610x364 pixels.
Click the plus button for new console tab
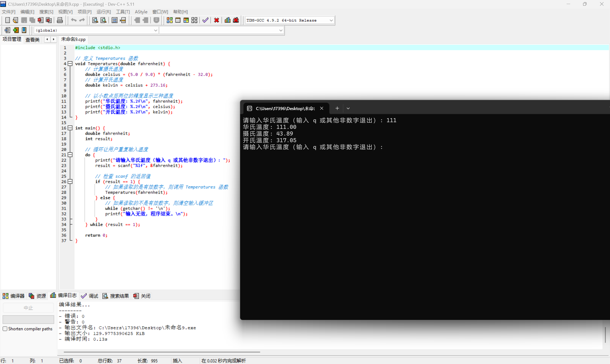point(337,108)
